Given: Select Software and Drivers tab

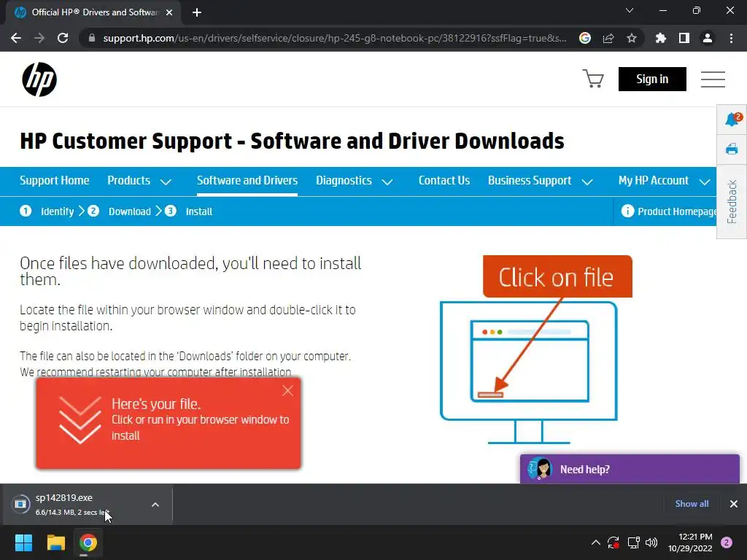Looking at the screenshot, I should pos(247,181).
